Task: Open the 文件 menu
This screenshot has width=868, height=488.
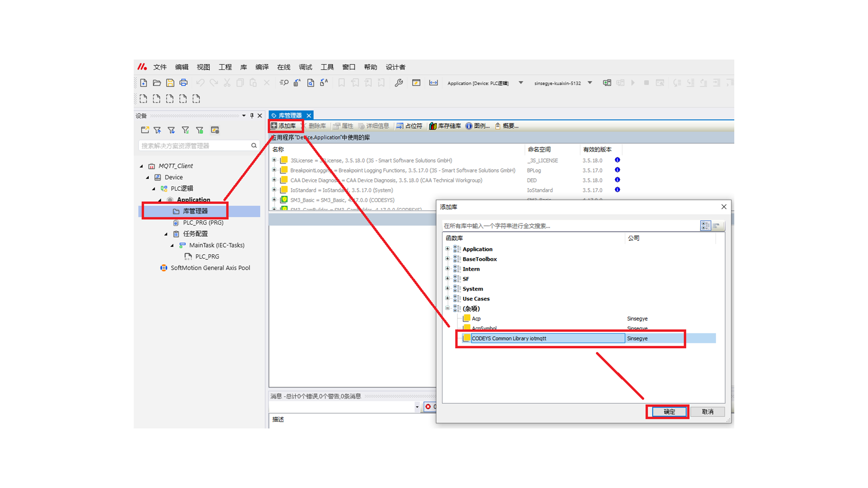Action: tap(160, 67)
